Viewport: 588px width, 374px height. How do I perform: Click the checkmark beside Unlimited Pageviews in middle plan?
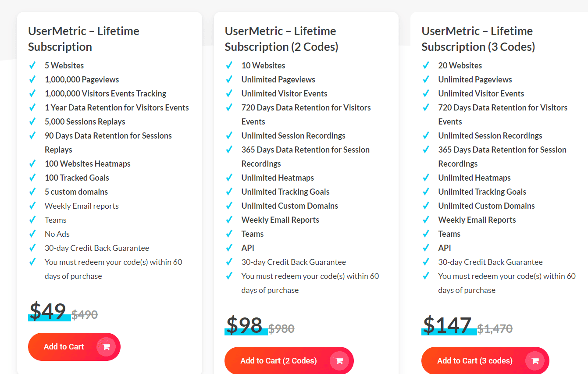230,79
